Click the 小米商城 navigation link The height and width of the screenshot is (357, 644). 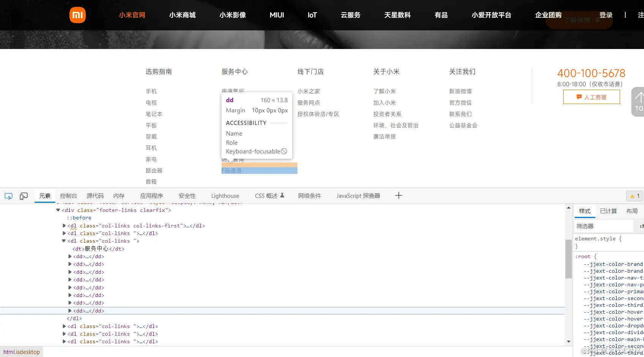(x=182, y=15)
